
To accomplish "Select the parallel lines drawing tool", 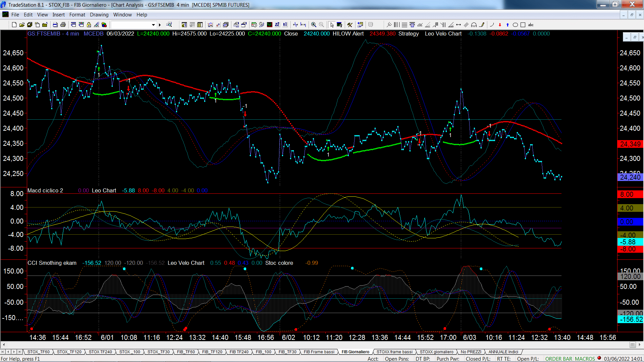I will pyautogui.click(x=466, y=25).
